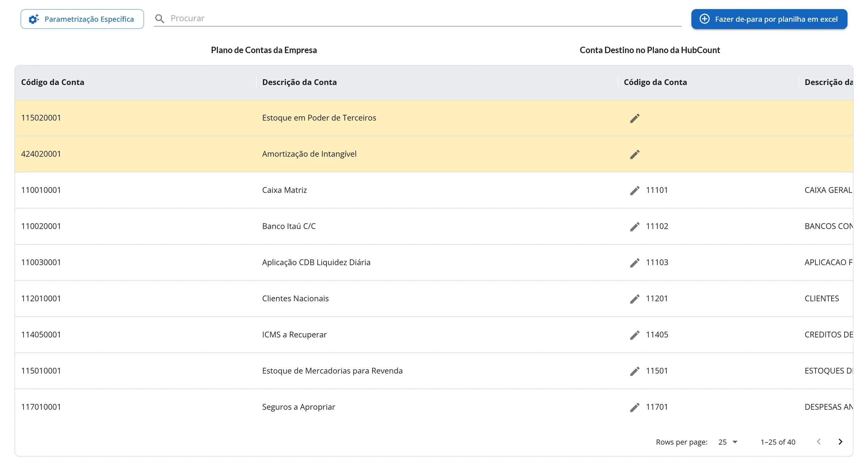Click HubCount Código da Conta column header
Viewport: 868px width, 476px height.
click(x=655, y=82)
